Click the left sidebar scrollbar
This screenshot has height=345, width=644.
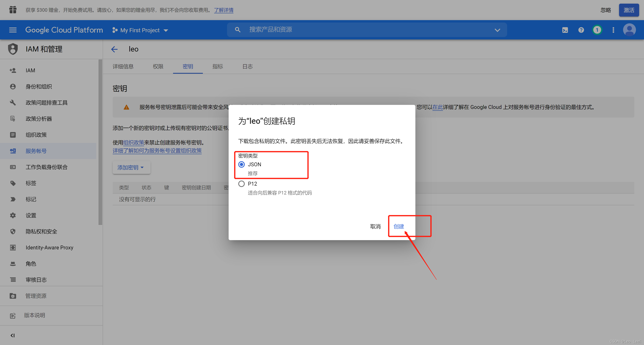100,143
